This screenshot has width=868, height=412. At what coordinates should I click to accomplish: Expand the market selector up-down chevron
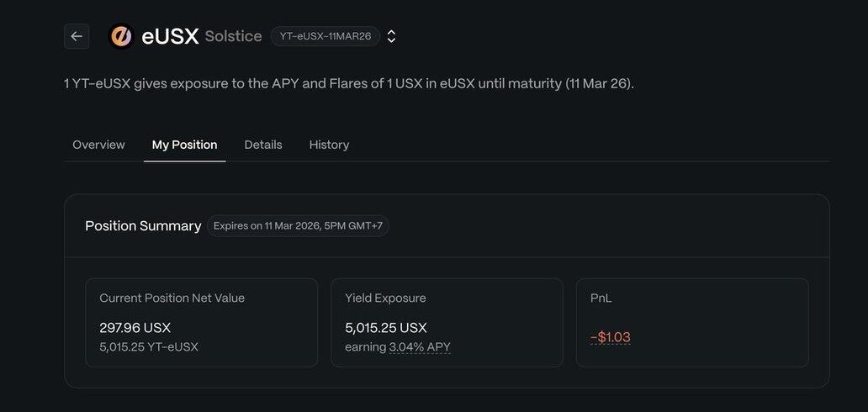[391, 36]
